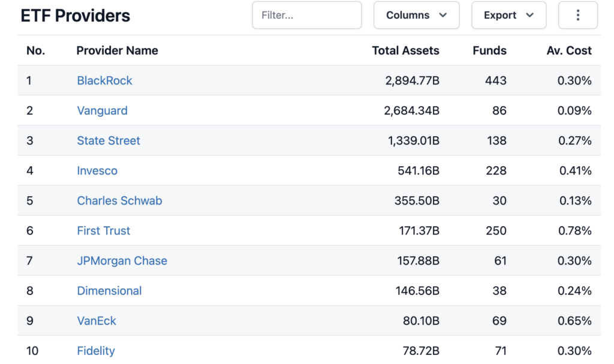Open the Fidelity provider link
614x364 pixels.
click(96, 351)
